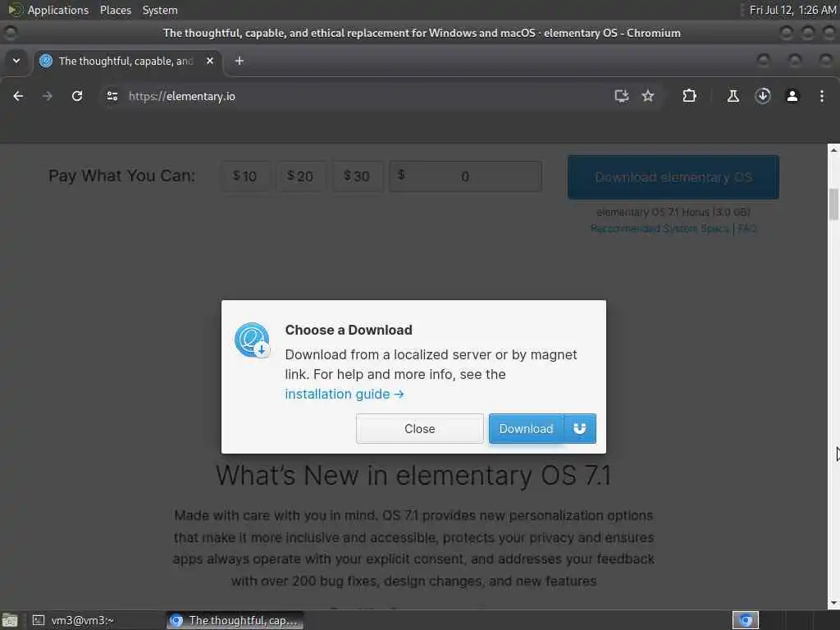Open the Applications menu

pyautogui.click(x=58, y=10)
